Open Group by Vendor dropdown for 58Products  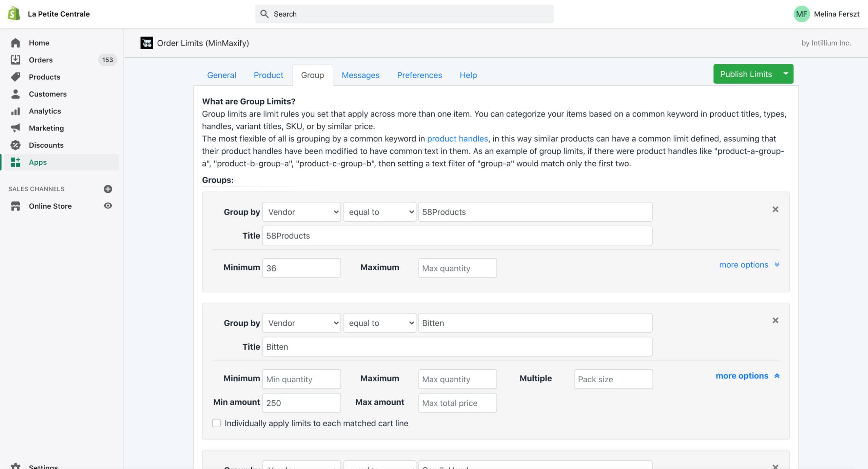pyautogui.click(x=301, y=212)
